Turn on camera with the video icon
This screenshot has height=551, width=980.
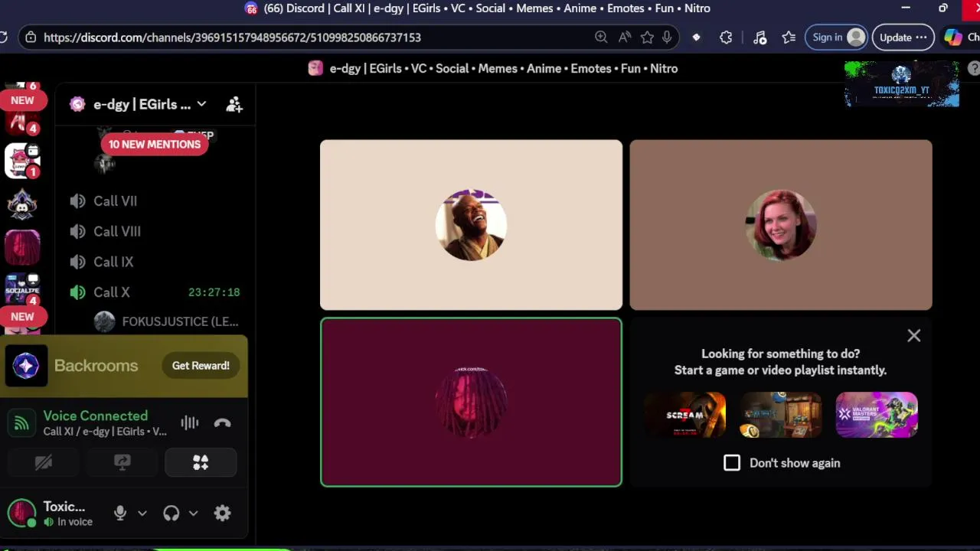coord(44,462)
